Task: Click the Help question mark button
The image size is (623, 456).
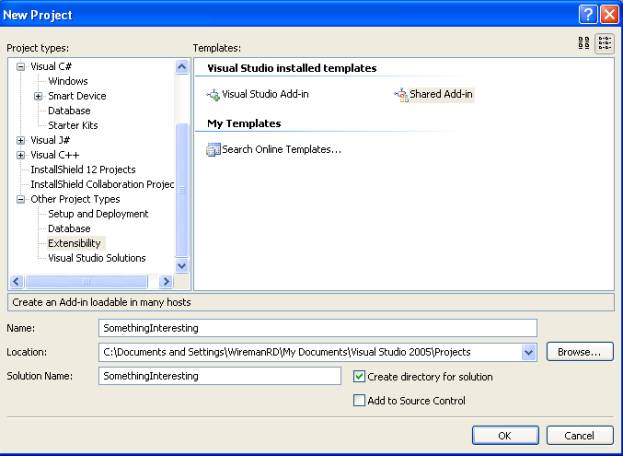Action: 588,15
